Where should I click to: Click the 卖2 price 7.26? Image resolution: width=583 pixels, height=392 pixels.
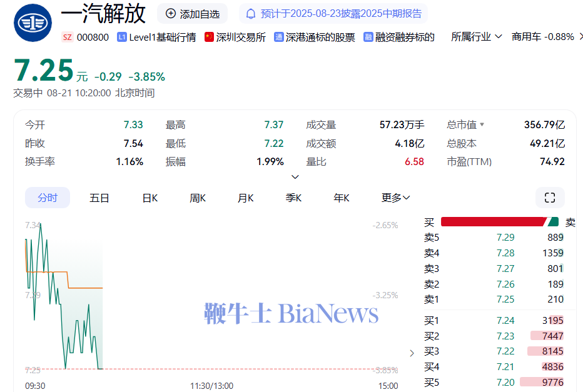pyautogui.click(x=505, y=284)
